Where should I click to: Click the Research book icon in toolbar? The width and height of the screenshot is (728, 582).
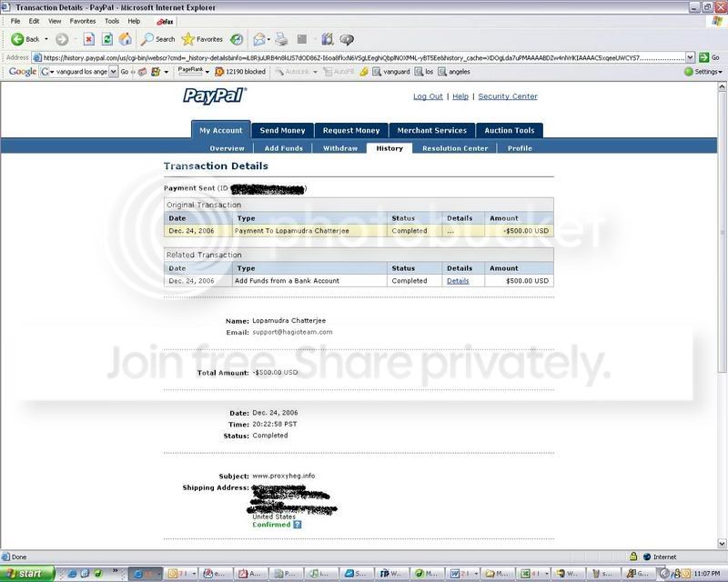pos(328,39)
